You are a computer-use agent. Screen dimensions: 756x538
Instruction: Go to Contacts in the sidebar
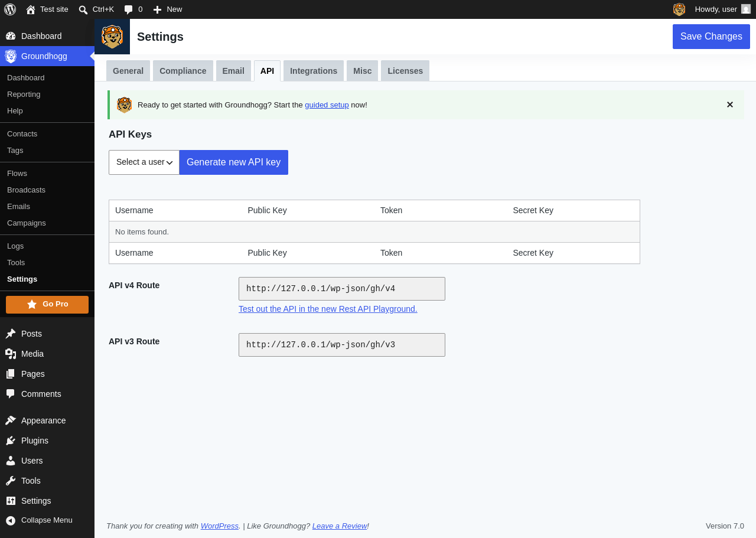tap(22, 134)
